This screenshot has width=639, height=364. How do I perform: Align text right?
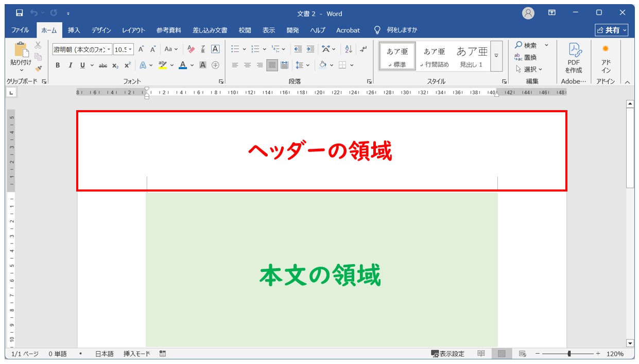(260, 65)
